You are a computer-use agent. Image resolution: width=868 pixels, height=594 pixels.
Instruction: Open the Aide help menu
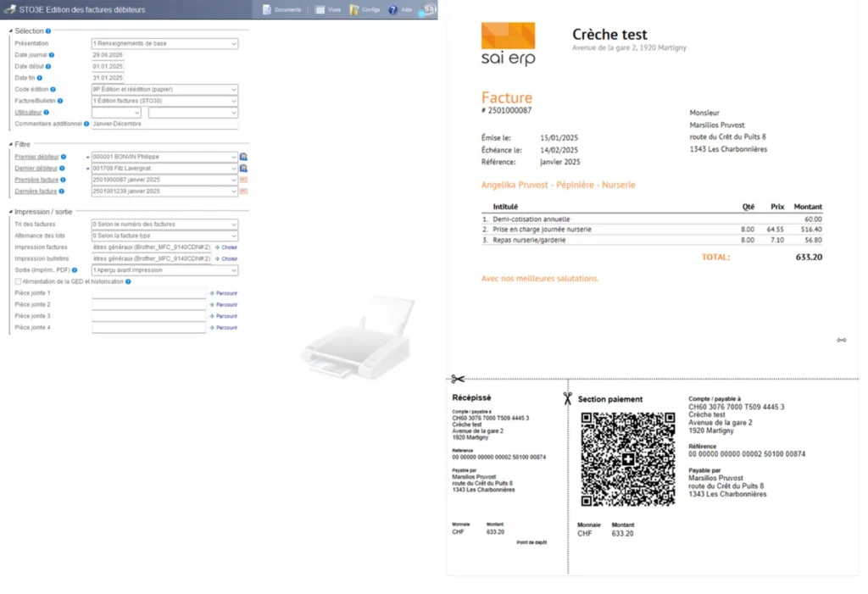tap(400, 9)
